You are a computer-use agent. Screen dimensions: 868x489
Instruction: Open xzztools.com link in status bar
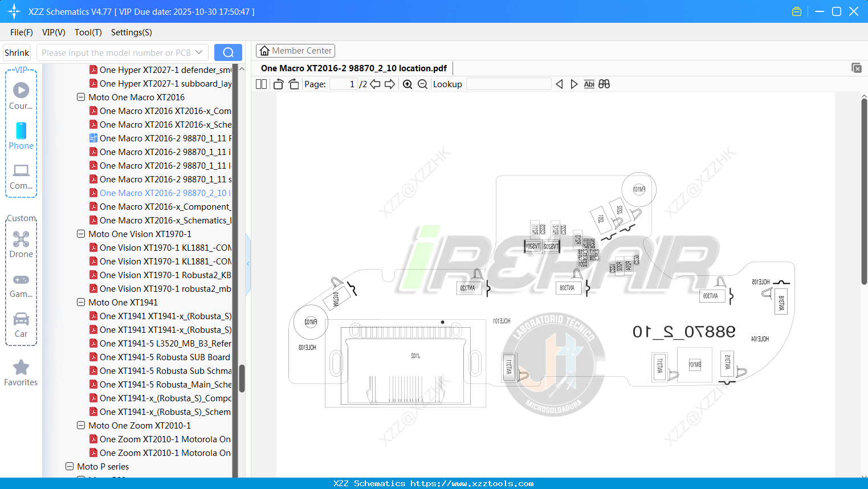click(472, 483)
